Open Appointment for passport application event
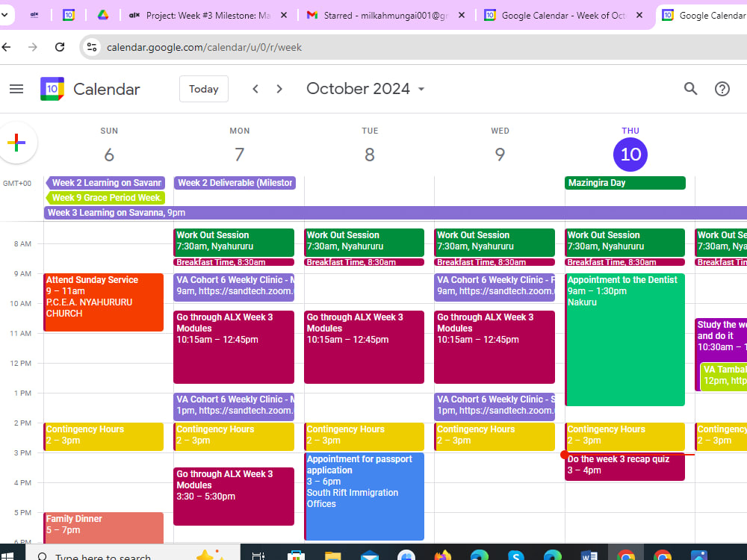This screenshot has width=747, height=560. point(364,497)
